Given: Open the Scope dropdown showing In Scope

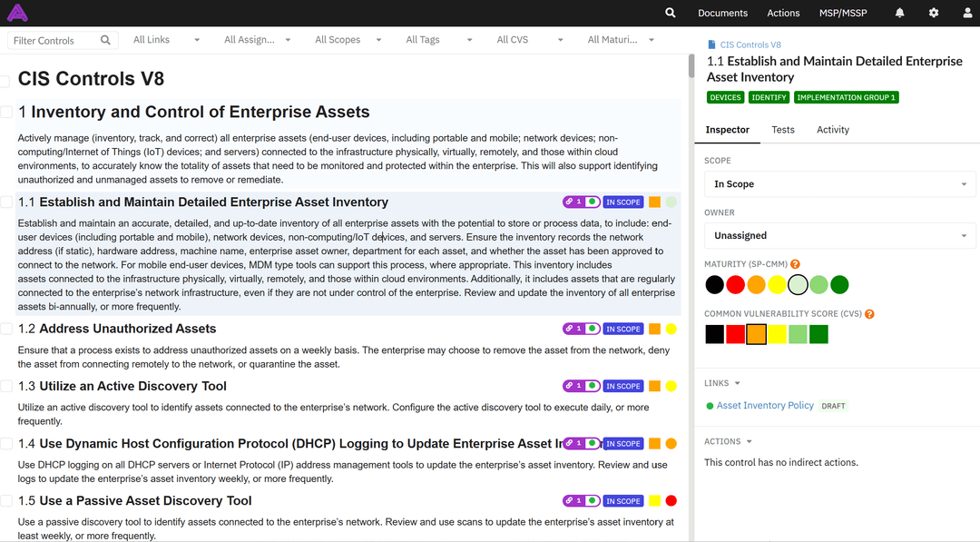Looking at the screenshot, I should (840, 183).
